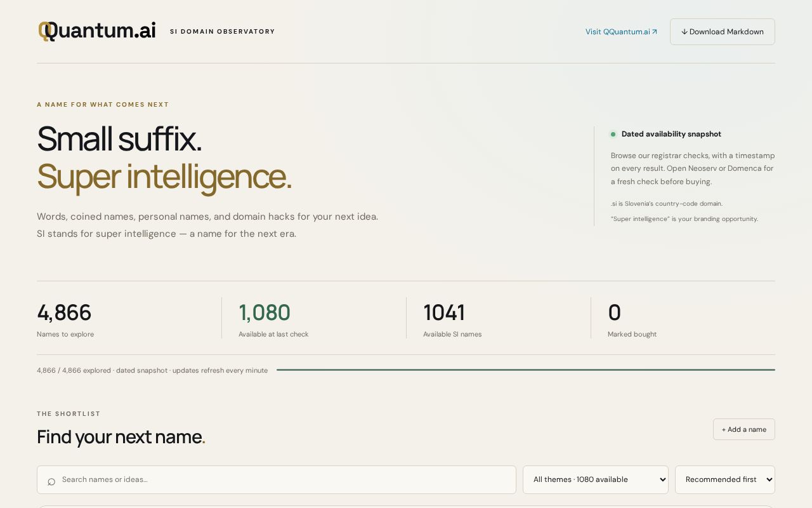This screenshot has width=812, height=508.
Task: Click the SI DOMAIN OBSERVATORY label
Action: [222, 32]
